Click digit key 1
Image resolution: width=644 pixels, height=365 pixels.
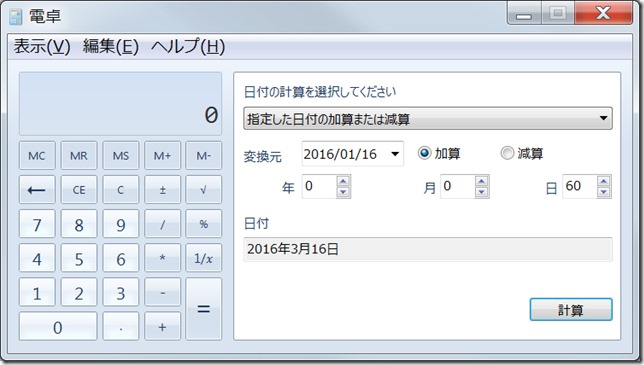(37, 292)
